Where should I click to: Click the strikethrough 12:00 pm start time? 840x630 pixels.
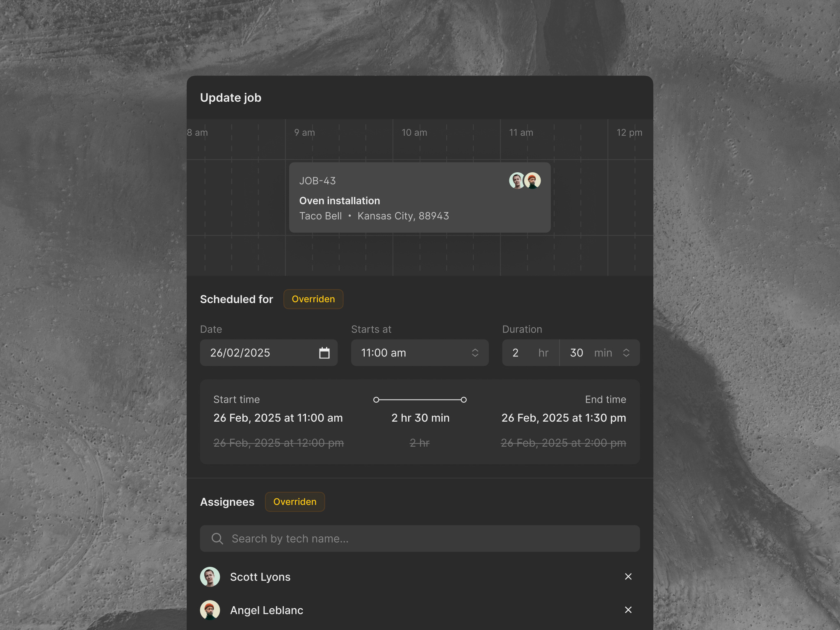click(x=278, y=443)
